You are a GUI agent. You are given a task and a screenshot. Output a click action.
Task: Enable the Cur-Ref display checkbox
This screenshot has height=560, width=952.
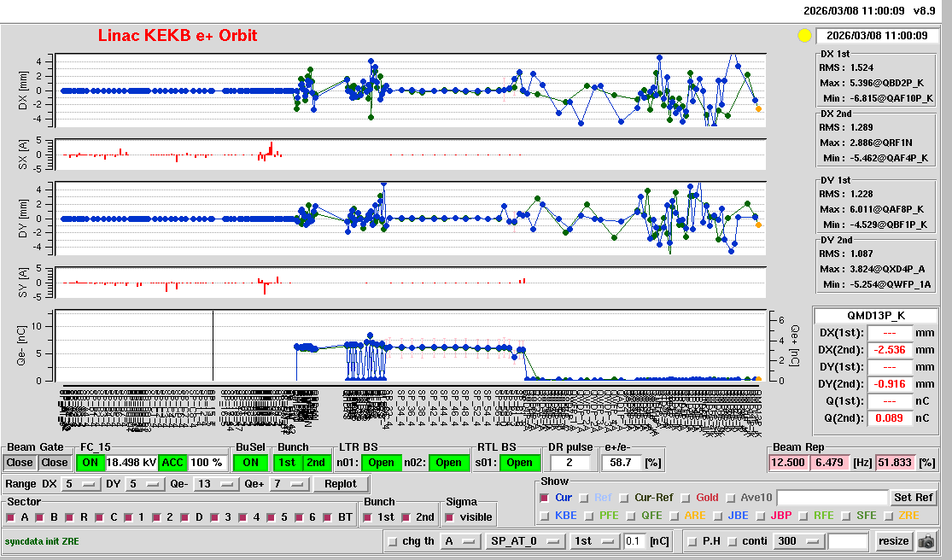coord(625,498)
